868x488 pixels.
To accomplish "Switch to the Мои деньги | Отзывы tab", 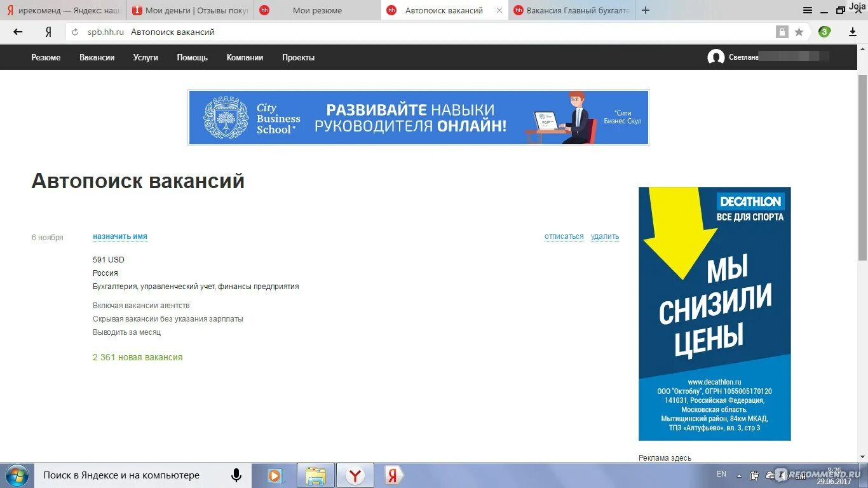I will [191, 10].
